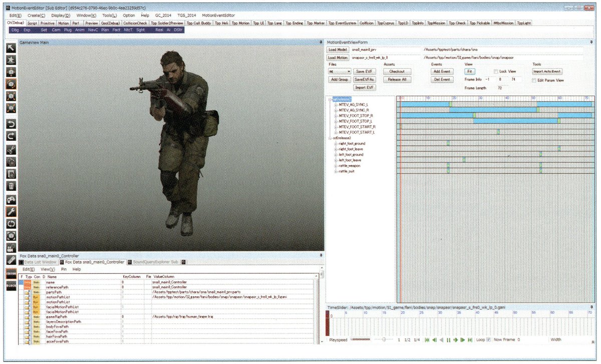Click the Copy pages icon
Viewport: 601px width, 364px height.
point(11,162)
